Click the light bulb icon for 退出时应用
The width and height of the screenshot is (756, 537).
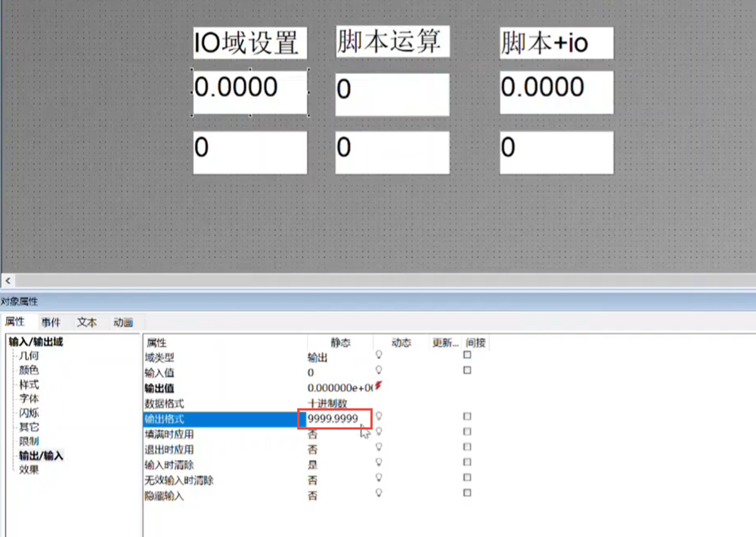point(379,448)
